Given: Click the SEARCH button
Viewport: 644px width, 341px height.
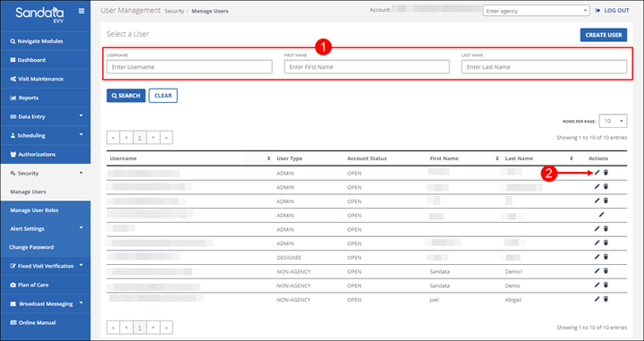Looking at the screenshot, I should pos(126,95).
